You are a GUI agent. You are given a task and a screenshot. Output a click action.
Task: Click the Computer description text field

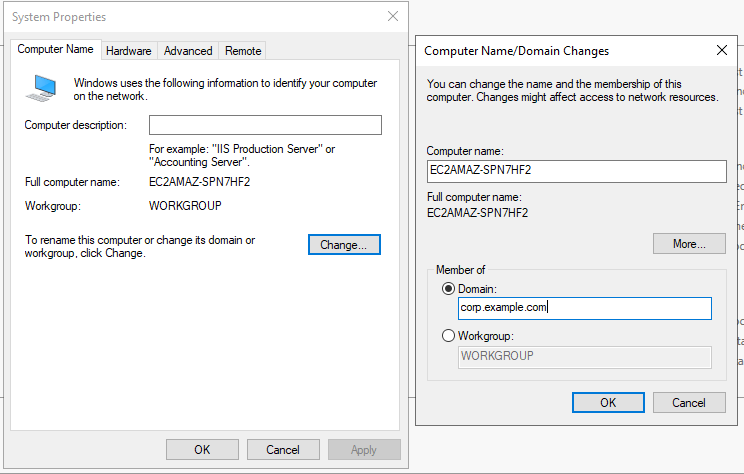pyautogui.click(x=265, y=125)
